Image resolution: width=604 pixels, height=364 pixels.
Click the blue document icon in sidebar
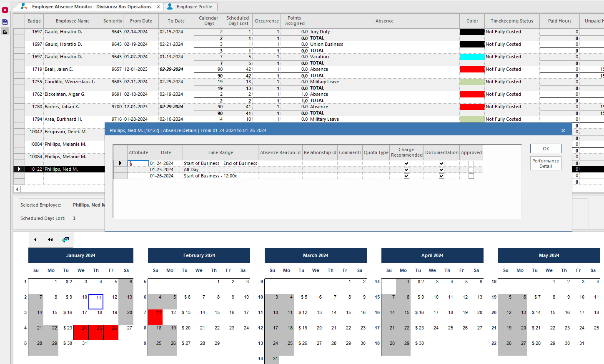pyautogui.click(x=5, y=22)
